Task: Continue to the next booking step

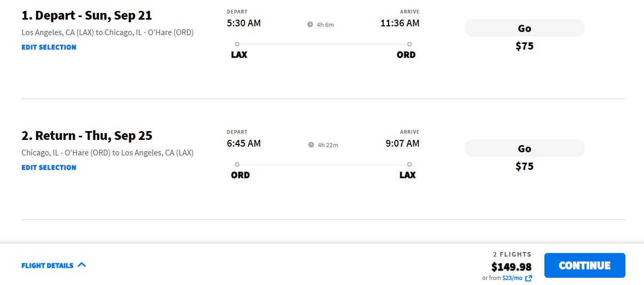Action: tap(585, 265)
